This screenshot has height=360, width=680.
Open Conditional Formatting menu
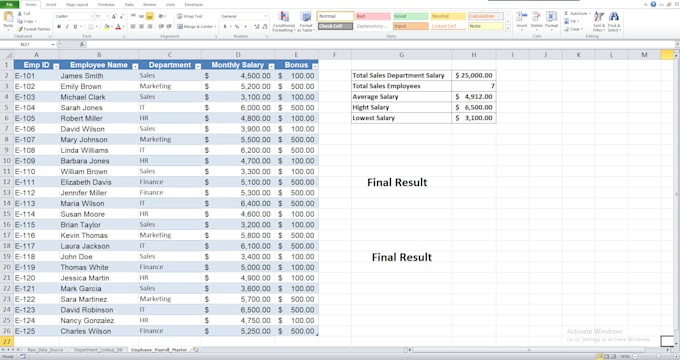point(284,22)
